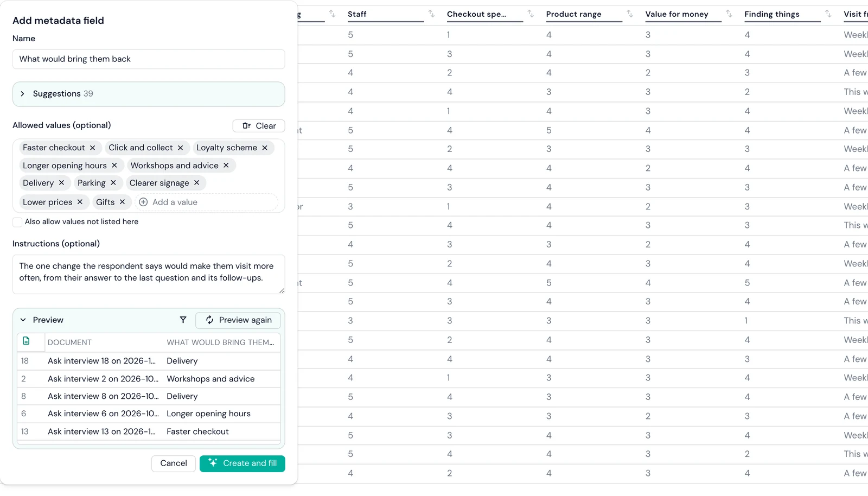Select Ask interview 2 preview row
Viewport: 868px width, 496px height.
click(x=149, y=379)
